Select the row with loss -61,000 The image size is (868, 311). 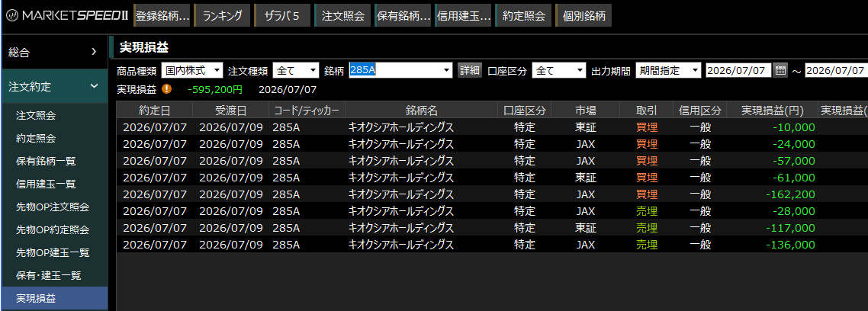[492, 178]
